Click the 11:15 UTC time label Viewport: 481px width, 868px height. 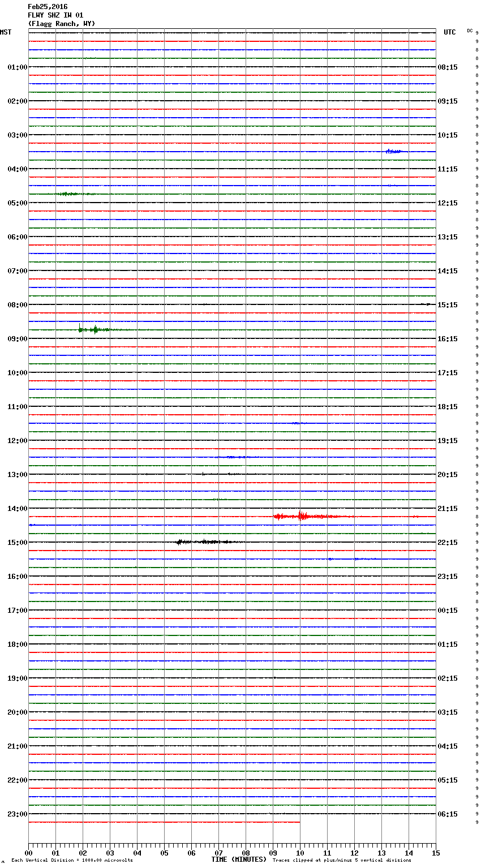tap(448, 169)
